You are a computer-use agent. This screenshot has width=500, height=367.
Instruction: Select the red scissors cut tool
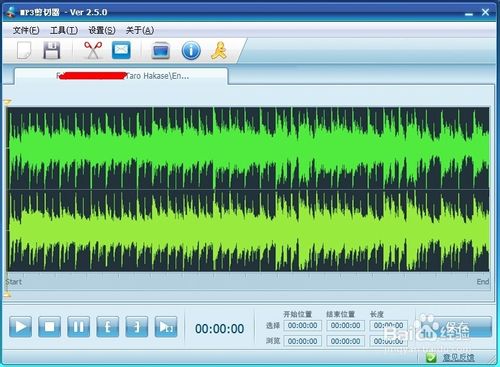[x=93, y=50]
